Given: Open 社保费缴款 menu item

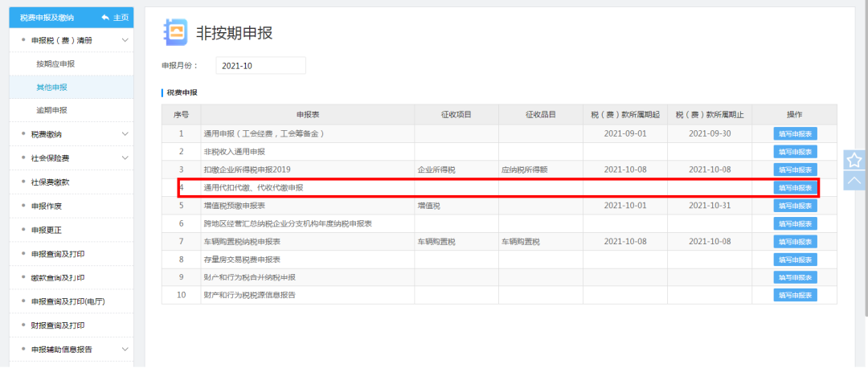Looking at the screenshot, I should coord(50,182).
